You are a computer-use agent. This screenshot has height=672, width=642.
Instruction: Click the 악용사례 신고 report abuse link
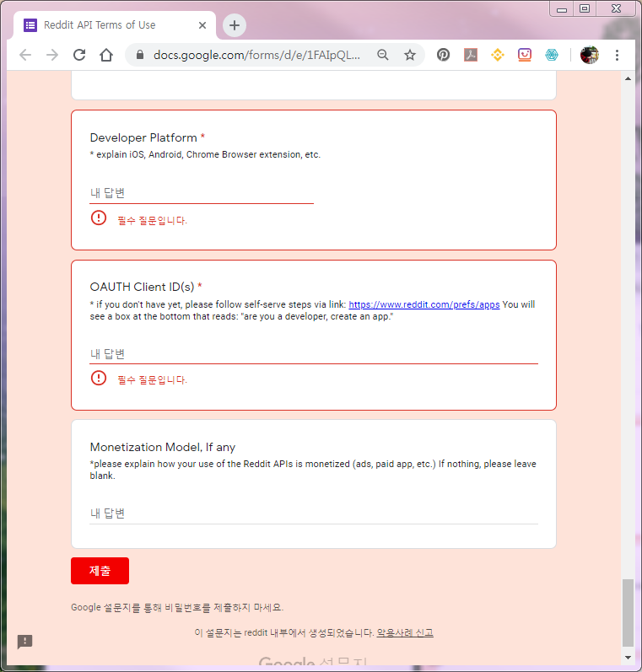coord(405,632)
